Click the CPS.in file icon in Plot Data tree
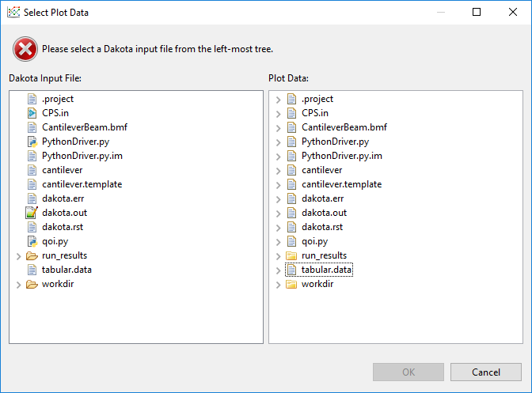 coord(291,113)
